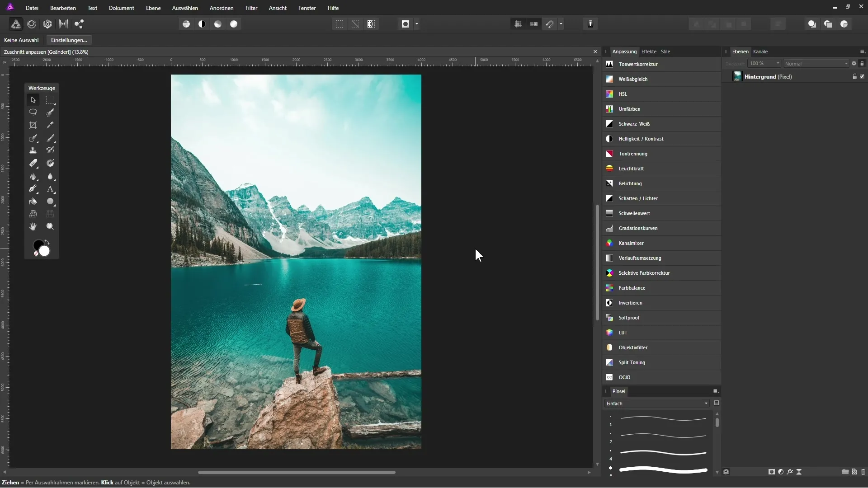This screenshot has height=488, width=868.
Task: Open the Pinsel panel options menu
Action: (x=716, y=391)
